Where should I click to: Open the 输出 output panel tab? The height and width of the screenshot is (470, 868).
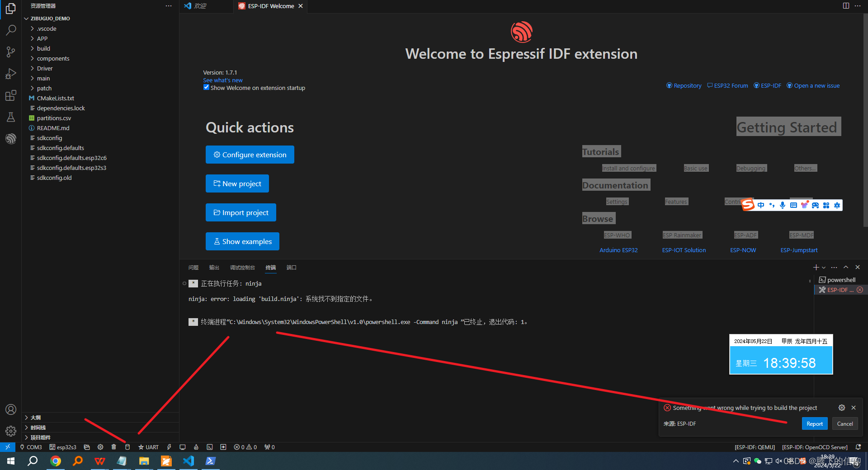click(214, 268)
